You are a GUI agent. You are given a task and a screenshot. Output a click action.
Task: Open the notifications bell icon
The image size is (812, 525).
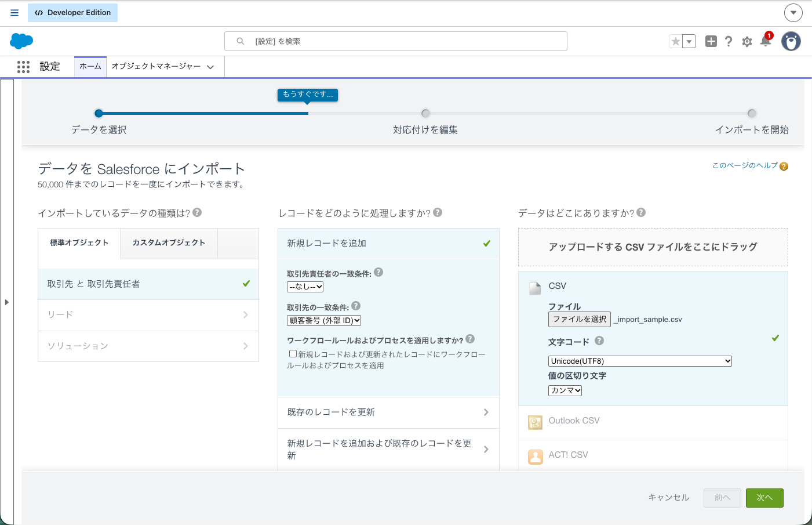(x=766, y=41)
